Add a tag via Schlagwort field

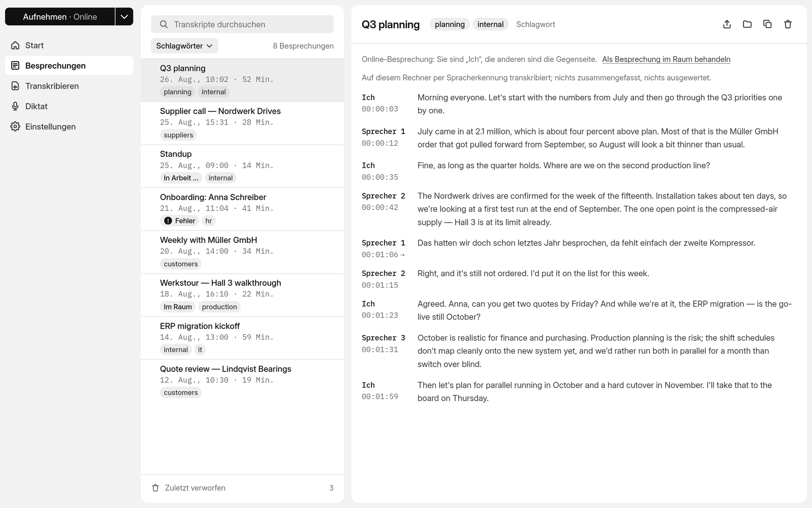[536, 24]
